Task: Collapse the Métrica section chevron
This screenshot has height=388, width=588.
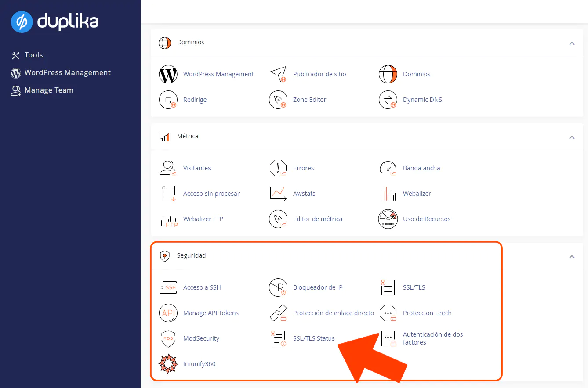Action: pos(572,137)
